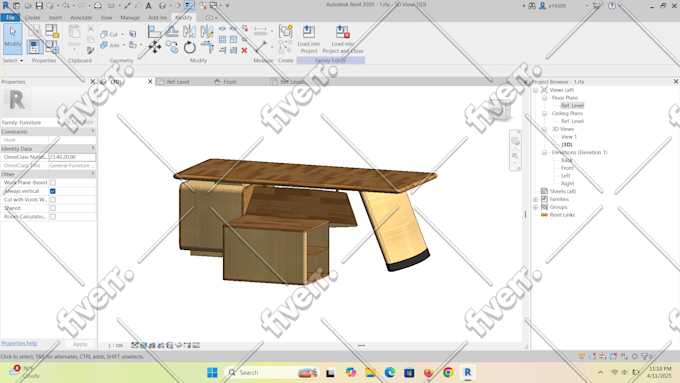Click the Windows taskbar Search box
This screenshot has height=383, width=680.
click(272, 372)
